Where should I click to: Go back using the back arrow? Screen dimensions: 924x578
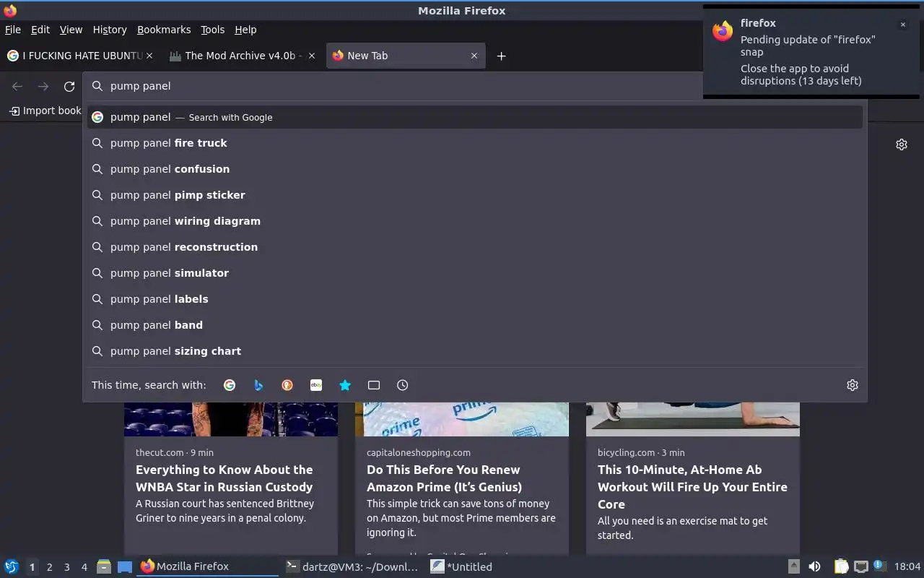coord(17,87)
